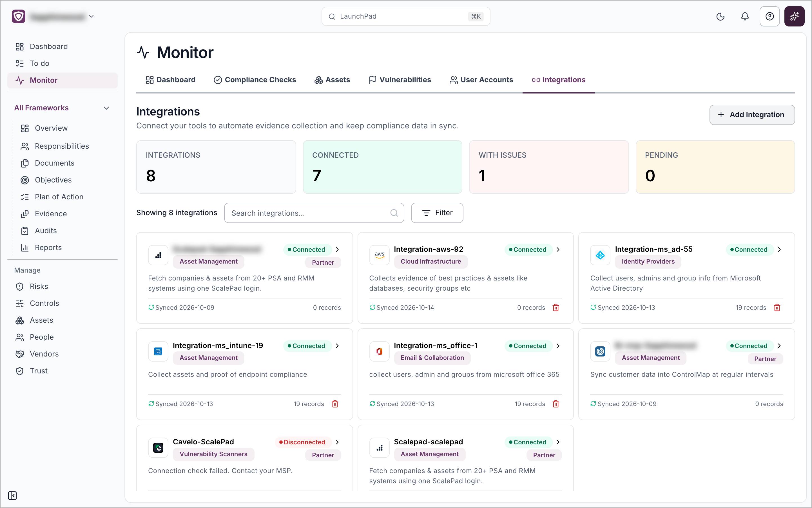The width and height of the screenshot is (812, 508).
Task: Click the AWS logo on Integration-aws-92 card
Action: (x=379, y=255)
